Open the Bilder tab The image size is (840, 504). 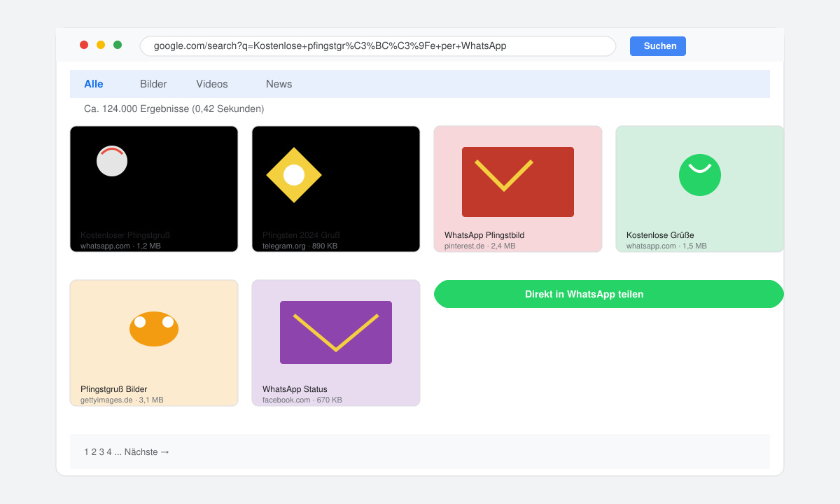[x=153, y=84]
